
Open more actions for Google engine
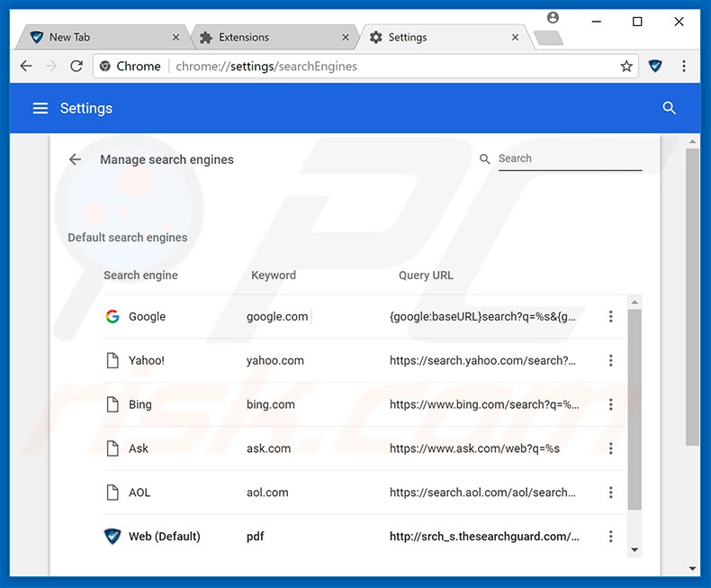(x=611, y=316)
